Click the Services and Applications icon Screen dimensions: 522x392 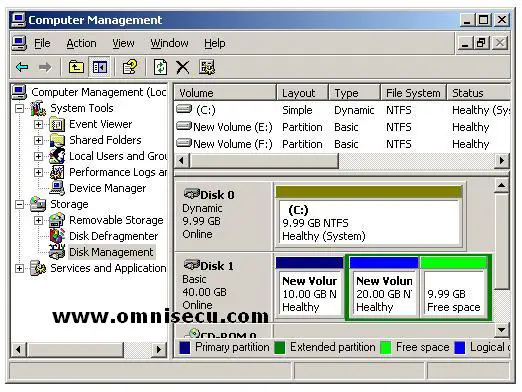coord(38,268)
